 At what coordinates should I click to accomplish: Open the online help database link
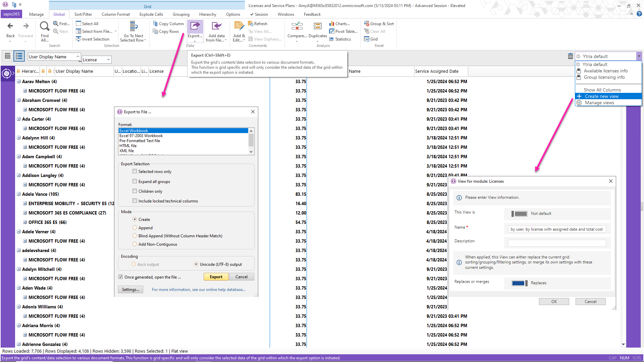click(x=199, y=290)
